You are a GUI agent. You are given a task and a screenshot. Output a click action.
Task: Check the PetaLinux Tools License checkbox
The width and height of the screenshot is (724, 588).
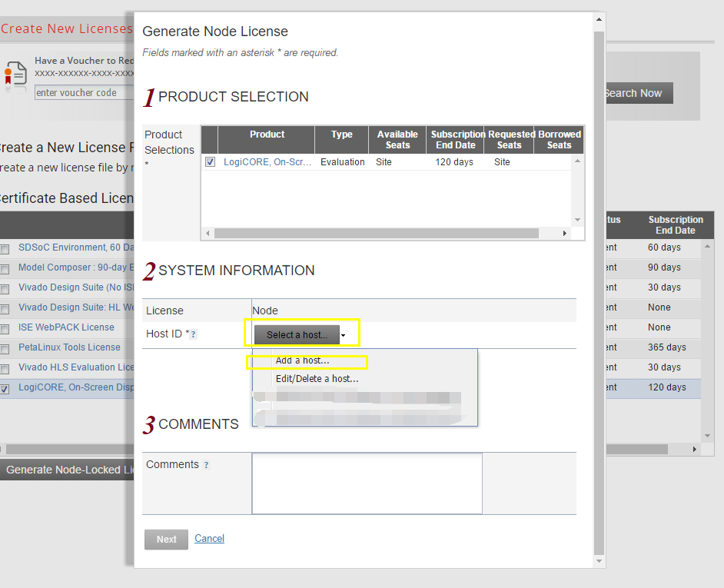(5, 347)
